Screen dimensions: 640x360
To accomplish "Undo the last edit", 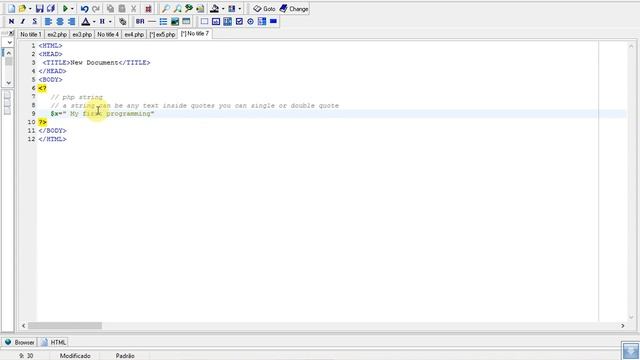I will coord(84,9).
